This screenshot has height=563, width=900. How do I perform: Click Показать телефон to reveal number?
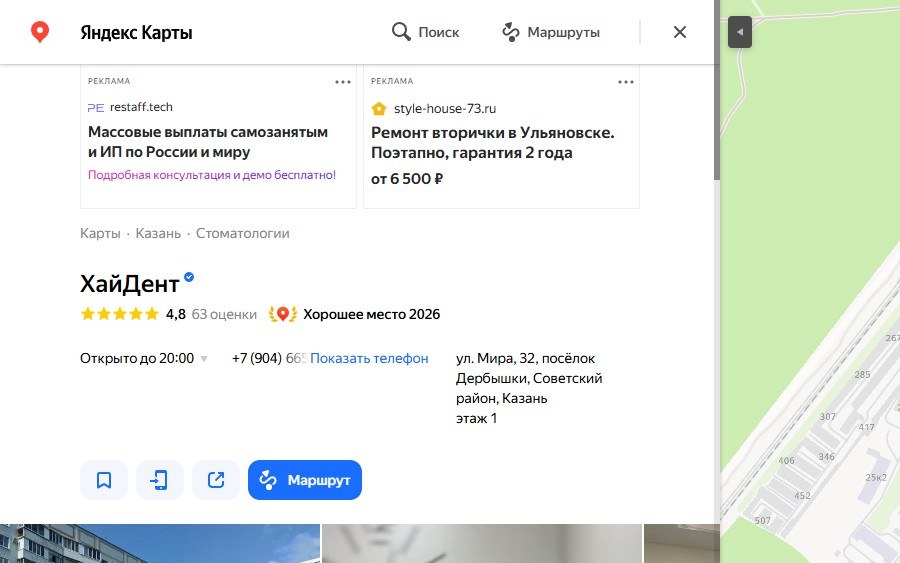coord(369,359)
